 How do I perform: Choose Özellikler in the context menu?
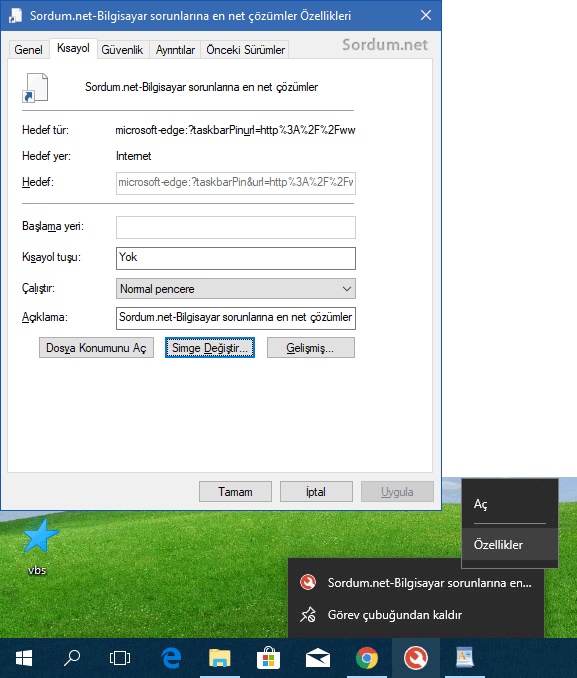pyautogui.click(x=510, y=544)
